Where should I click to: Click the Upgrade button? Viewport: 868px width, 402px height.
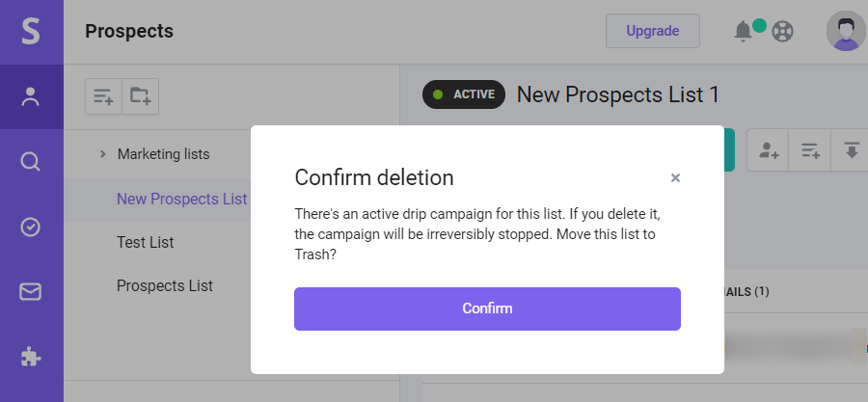click(x=653, y=31)
